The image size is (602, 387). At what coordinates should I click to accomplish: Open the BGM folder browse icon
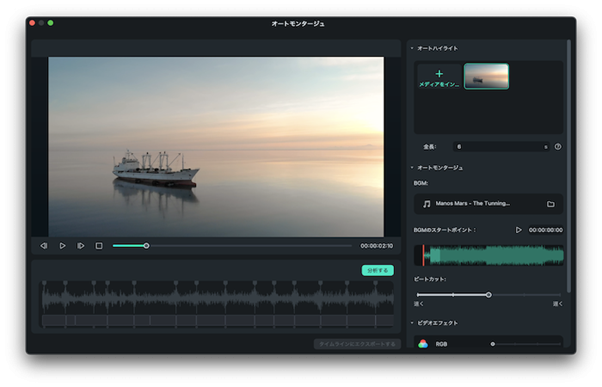click(x=551, y=204)
